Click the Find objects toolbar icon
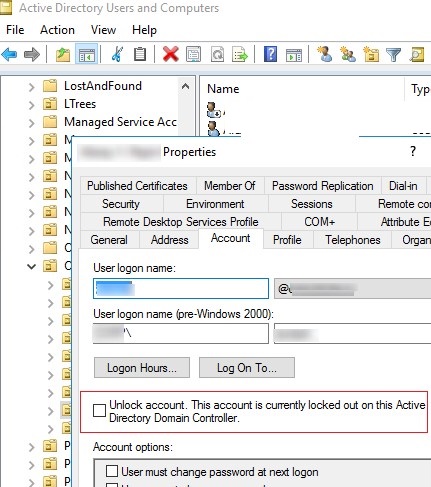431x487 pixels. click(x=417, y=54)
